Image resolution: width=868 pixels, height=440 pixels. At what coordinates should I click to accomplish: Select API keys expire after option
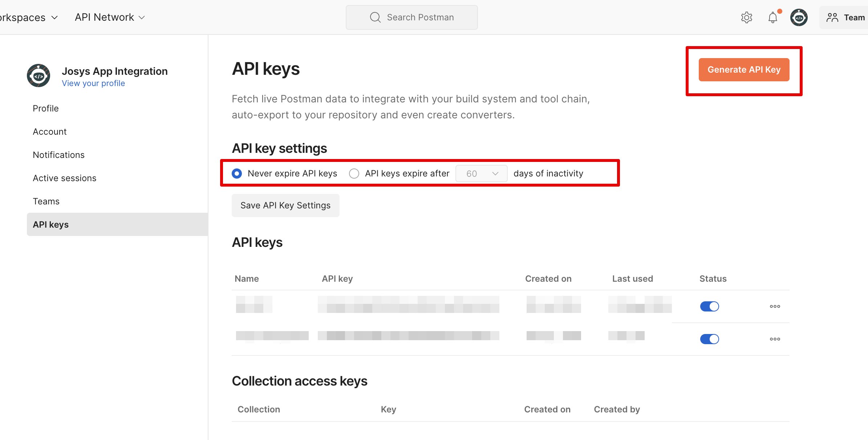(354, 174)
